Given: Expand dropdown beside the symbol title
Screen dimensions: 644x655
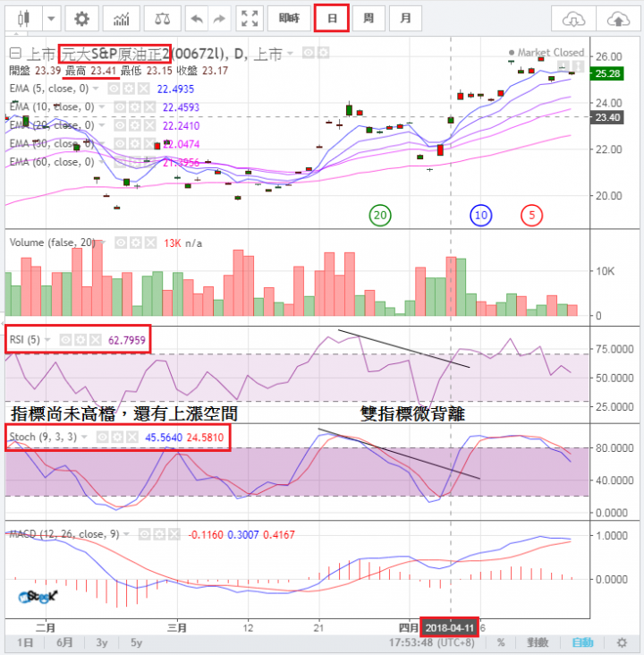Looking at the screenshot, I should (290, 54).
